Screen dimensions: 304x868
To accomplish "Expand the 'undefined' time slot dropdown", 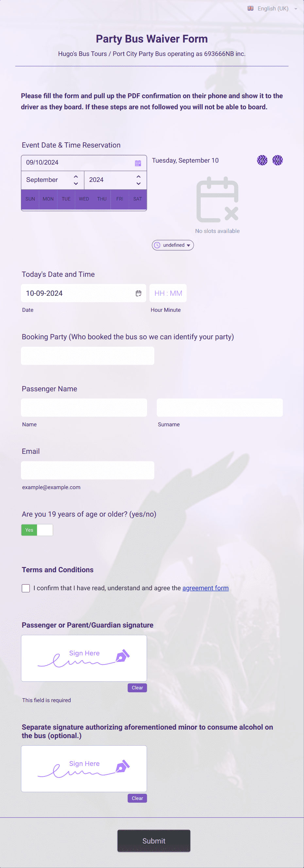I will [x=188, y=245].
